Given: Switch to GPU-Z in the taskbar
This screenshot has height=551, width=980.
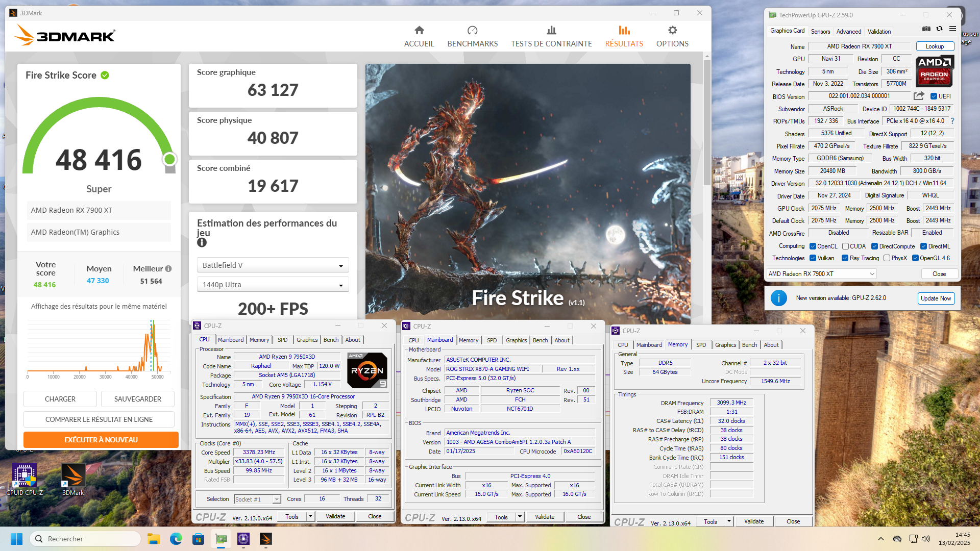Looking at the screenshot, I should click(x=221, y=539).
